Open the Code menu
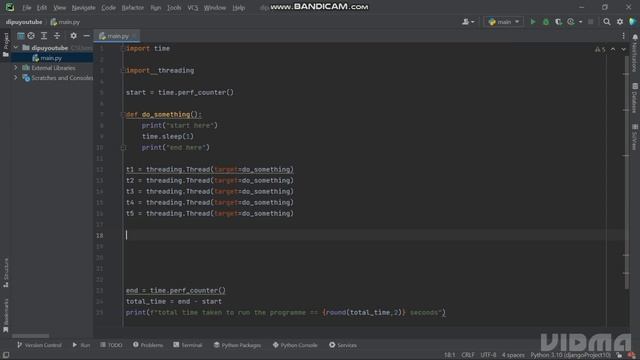 click(x=109, y=8)
